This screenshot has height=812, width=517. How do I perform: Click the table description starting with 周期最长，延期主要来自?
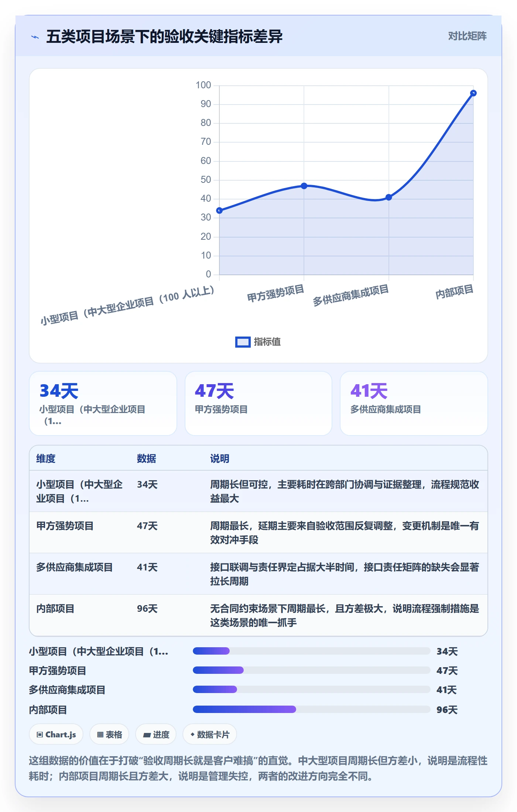pyautogui.click(x=345, y=533)
